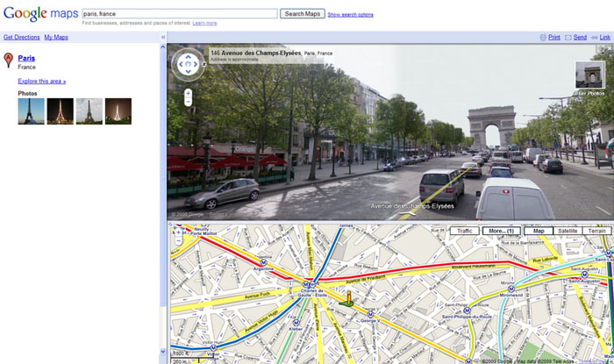Open the fourth Eiffel Tower glowing photo

click(x=118, y=111)
